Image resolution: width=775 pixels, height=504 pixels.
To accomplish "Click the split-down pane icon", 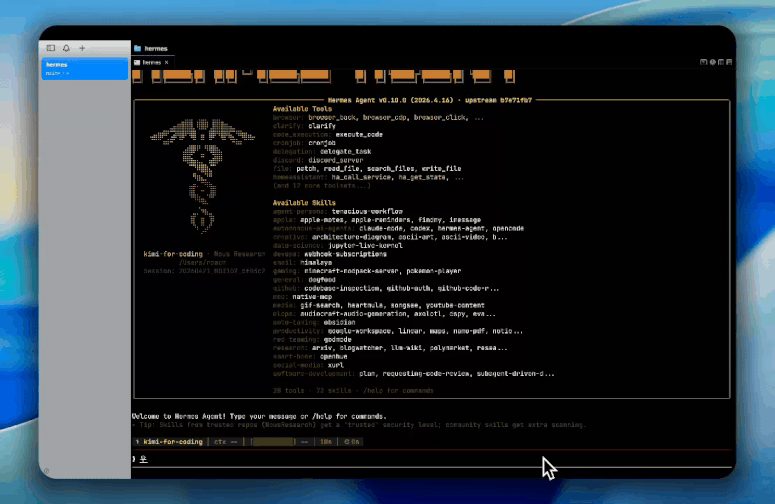I will [x=729, y=62].
